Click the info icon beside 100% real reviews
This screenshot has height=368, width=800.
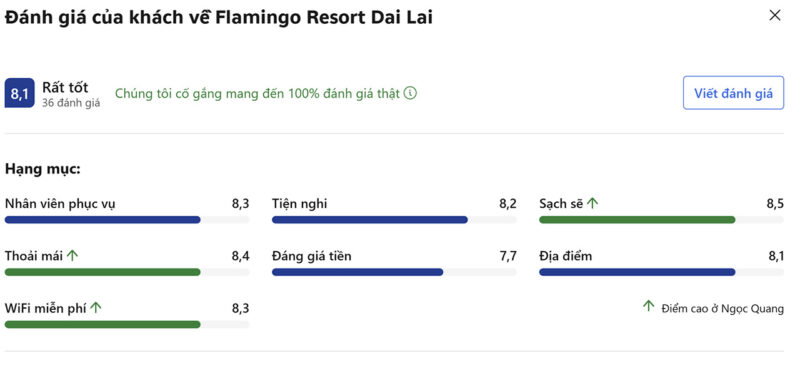410,93
